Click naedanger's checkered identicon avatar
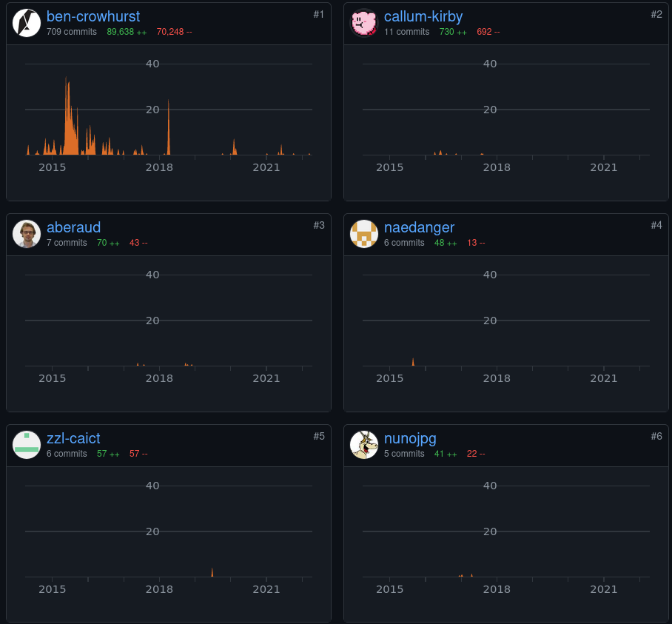Screen dimensions: 672x624 (364, 234)
